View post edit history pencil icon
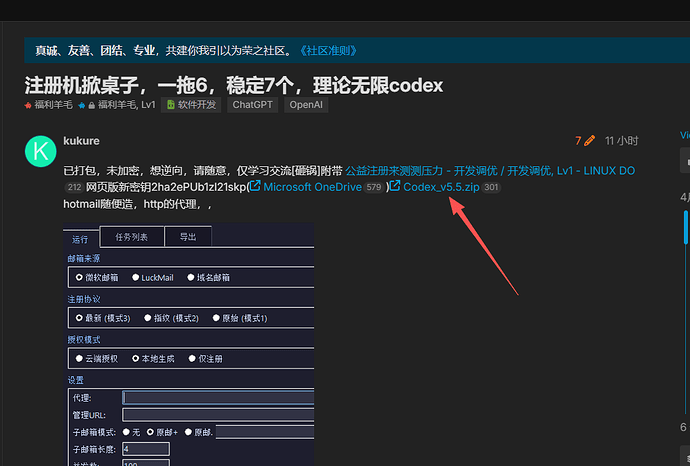 pos(590,140)
